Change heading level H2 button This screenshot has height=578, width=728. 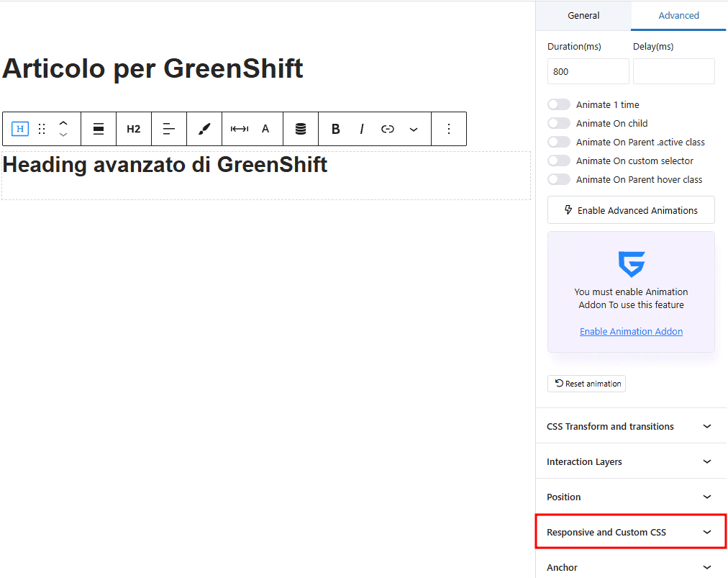click(134, 129)
